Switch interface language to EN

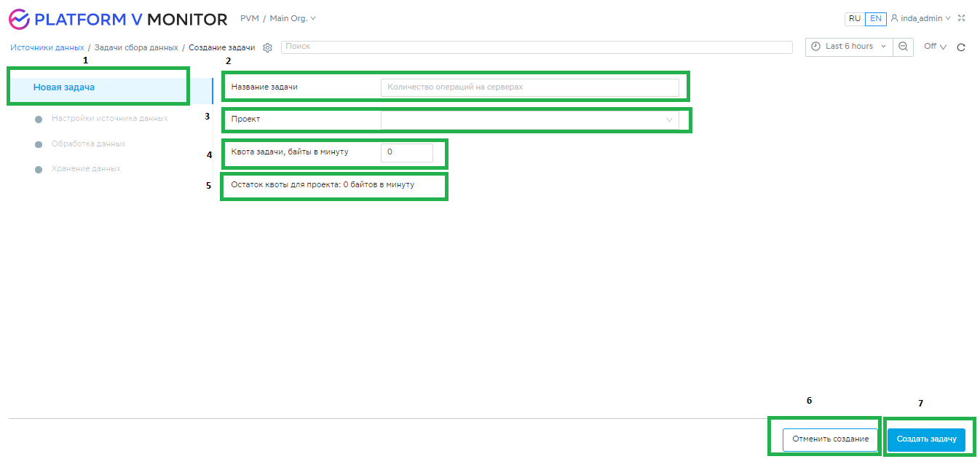click(875, 18)
